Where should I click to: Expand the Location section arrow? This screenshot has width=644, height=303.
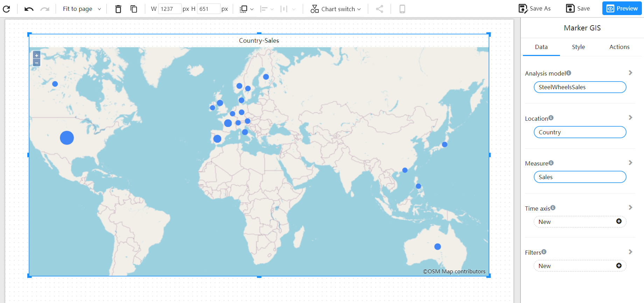[x=630, y=118]
